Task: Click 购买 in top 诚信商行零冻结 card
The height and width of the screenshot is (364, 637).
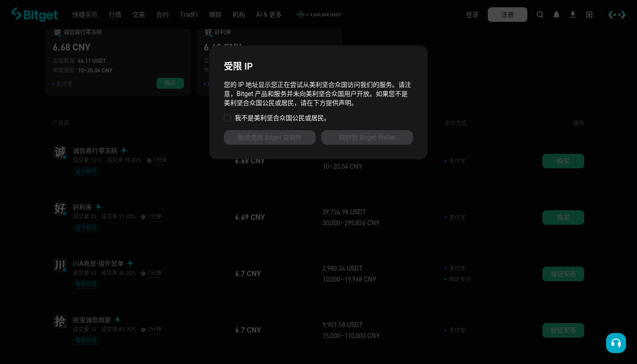Action: [x=170, y=83]
